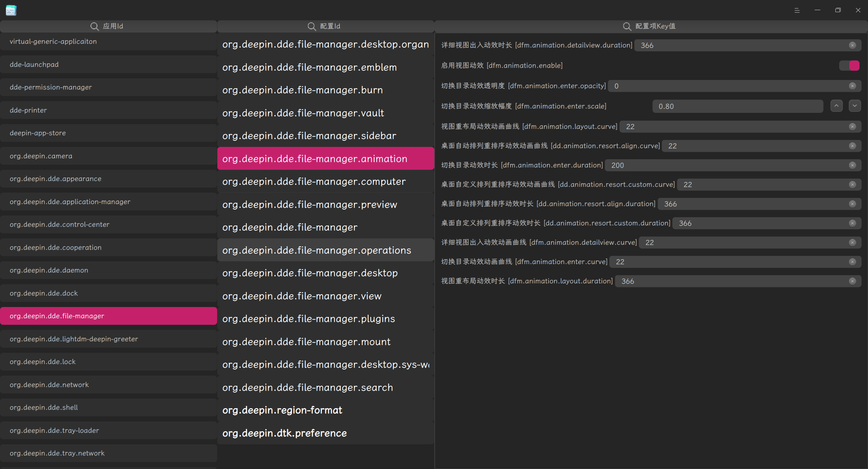The height and width of the screenshot is (469, 868).
Task: Edit the dfm.animation.enter.duration value 200
Action: [733, 165]
